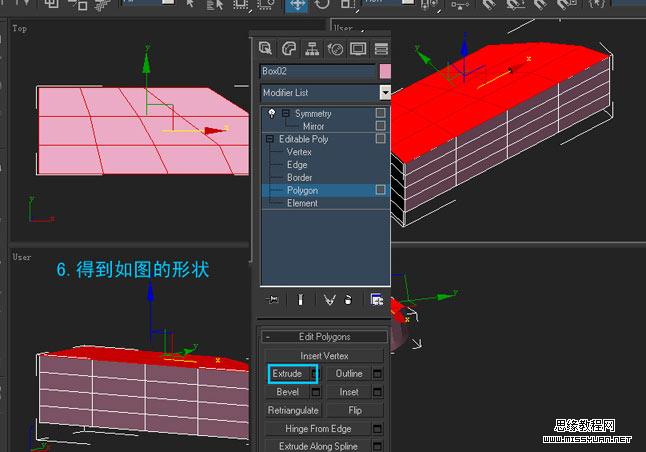The width and height of the screenshot is (646, 452).
Task: Click the Box02 object name field
Action: [318, 71]
